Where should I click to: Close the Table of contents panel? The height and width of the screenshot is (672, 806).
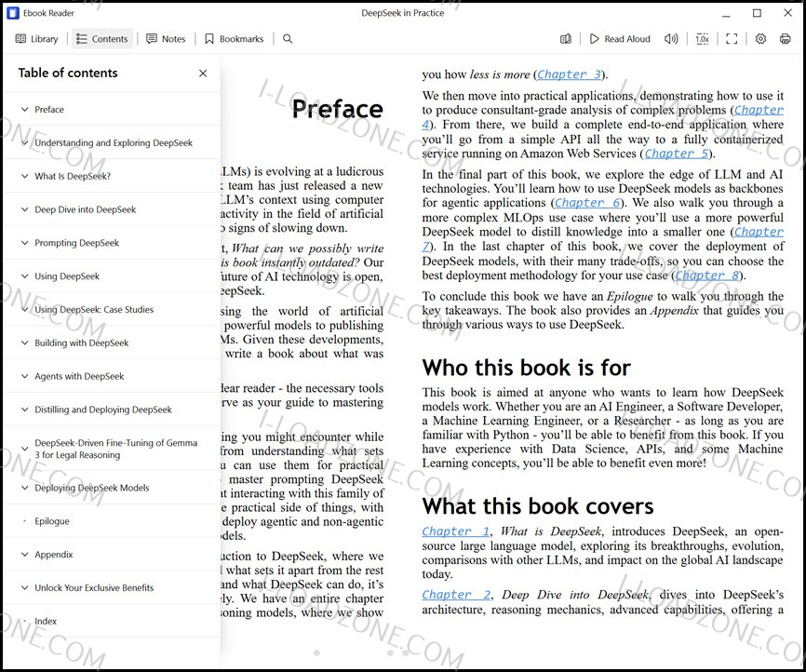(x=203, y=74)
